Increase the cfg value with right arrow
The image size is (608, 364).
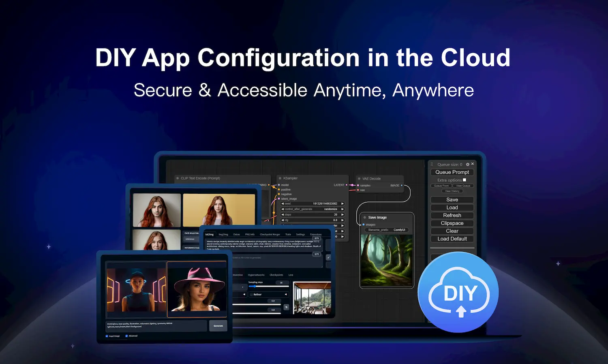pos(343,220)
